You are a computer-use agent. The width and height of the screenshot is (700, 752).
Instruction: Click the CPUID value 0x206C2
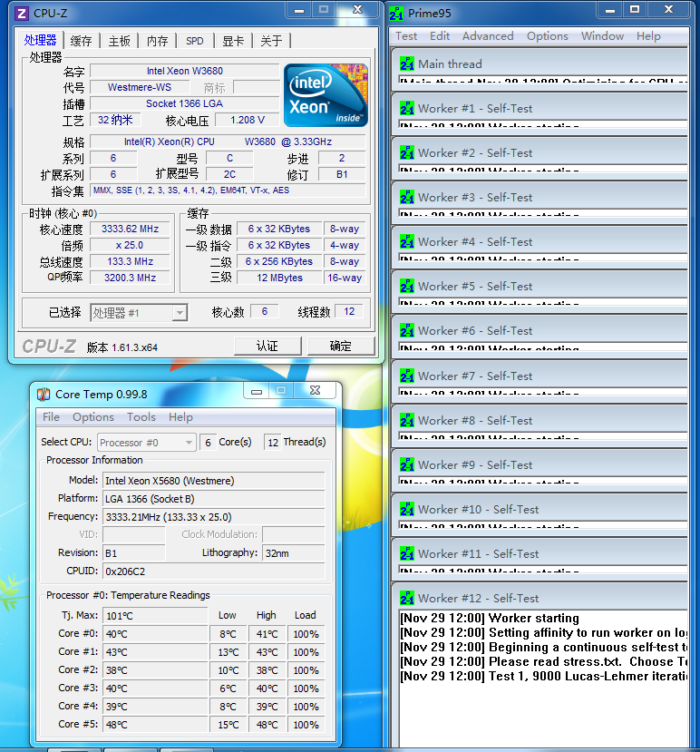point(214,571)
